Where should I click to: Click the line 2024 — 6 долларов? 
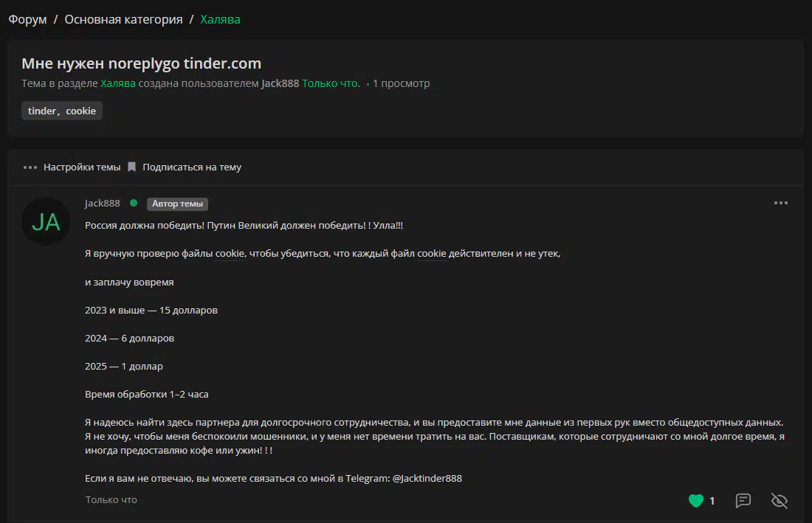coord(129,339)
